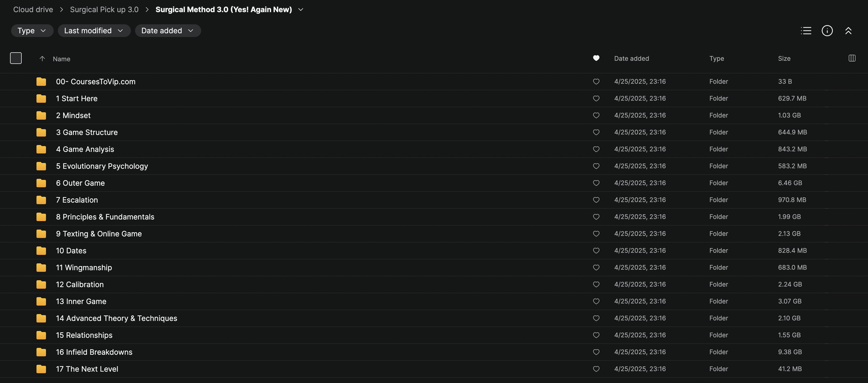Tick the select-all checkbox
The width and height of the screenshot is (868, 383).
click(16, 58)
